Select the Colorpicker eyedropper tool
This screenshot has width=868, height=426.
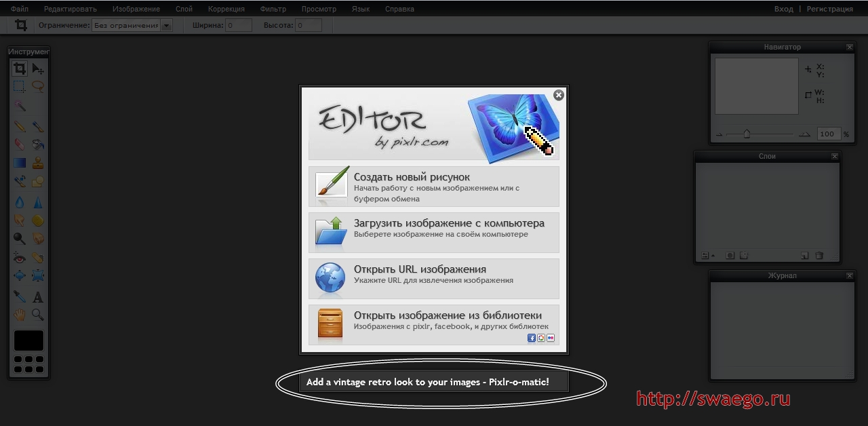point(20,296)
